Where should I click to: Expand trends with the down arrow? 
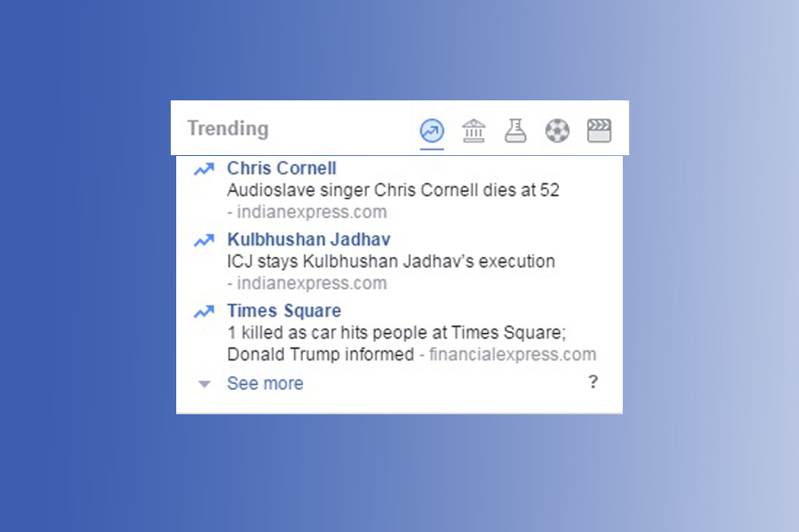pos(205,384)
